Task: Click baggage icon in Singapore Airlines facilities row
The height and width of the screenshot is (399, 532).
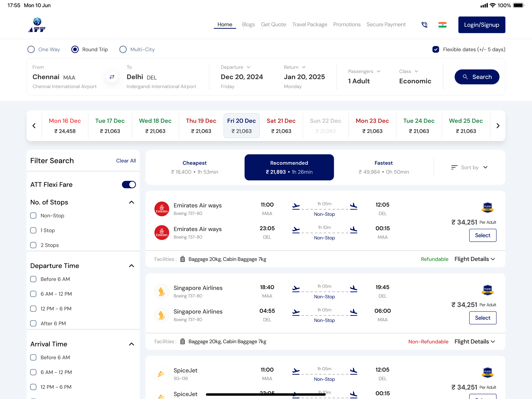Action: pos(182,342)
